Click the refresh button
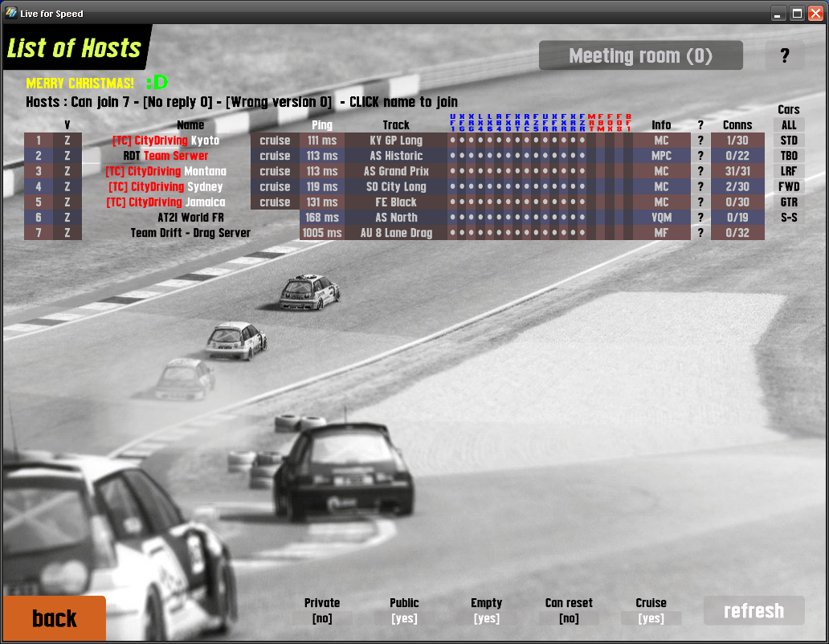This screenshot has height=644, width=829. pyautogui.click(x=754, y=611)
